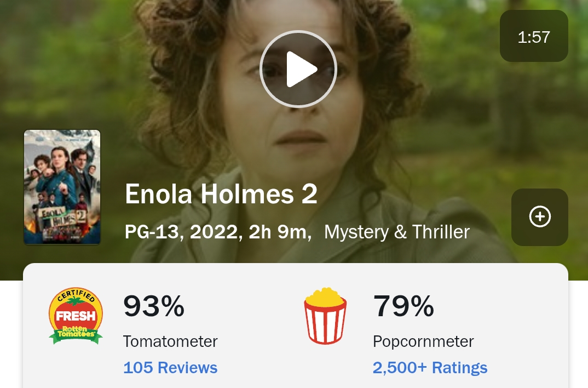Click the red popcorn bucket icon

click(325, 316)
